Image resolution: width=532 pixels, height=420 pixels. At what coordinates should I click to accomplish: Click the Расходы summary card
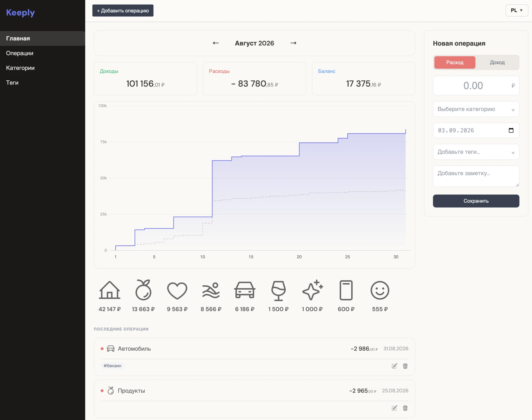[x=254, y=79]
